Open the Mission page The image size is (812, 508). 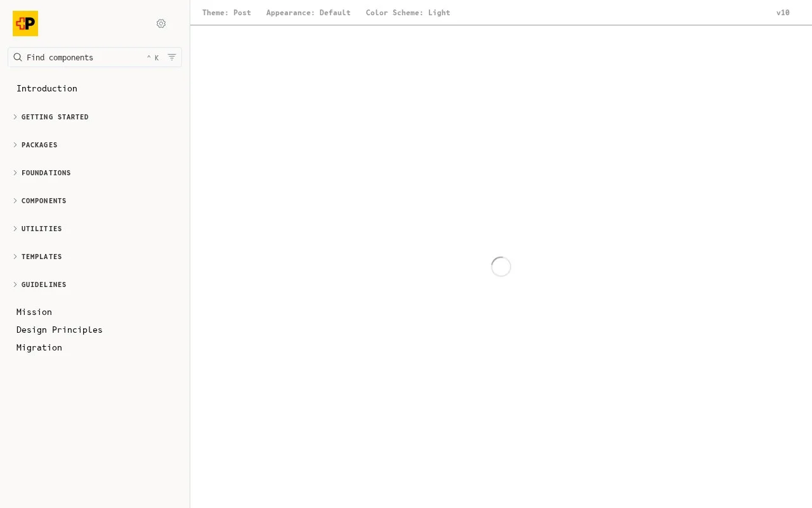(x=34, y=312)
